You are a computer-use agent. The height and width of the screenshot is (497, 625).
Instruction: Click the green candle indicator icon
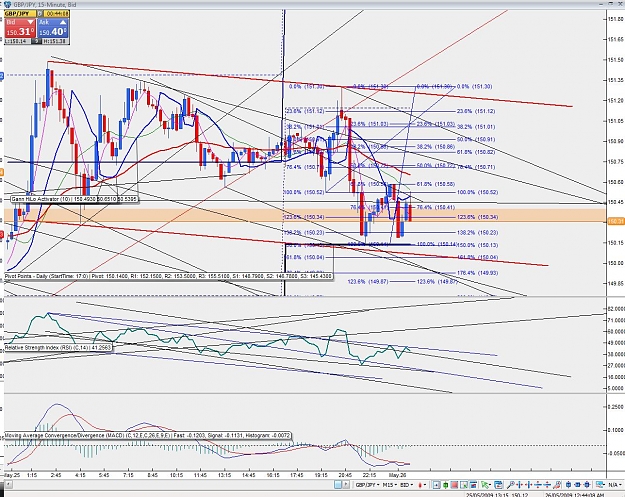pos(445,485)
